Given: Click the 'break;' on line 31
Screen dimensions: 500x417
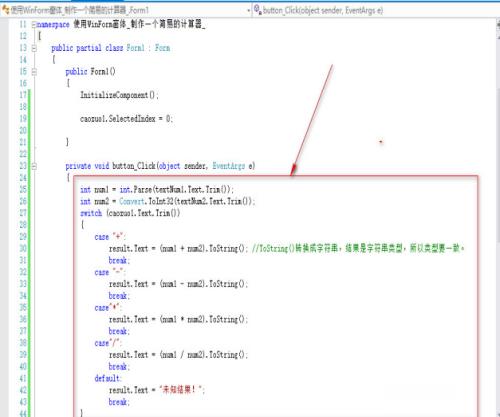Looking at the screenshot, I should pyautogui.click(x=119, y=260).
